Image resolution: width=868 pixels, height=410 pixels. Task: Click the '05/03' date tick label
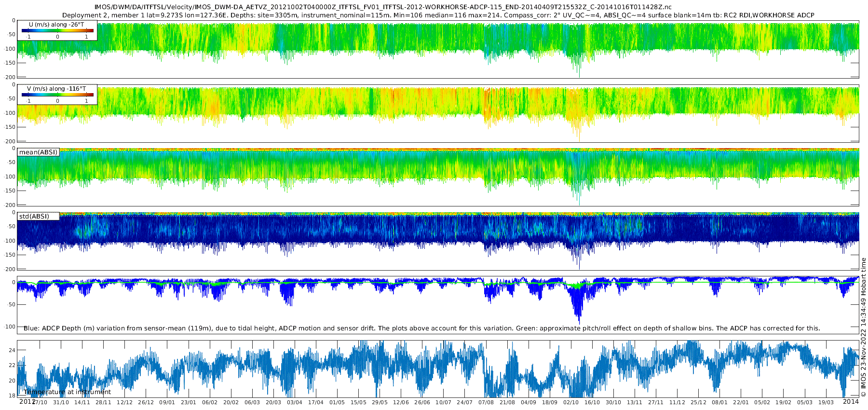pos(804,402)
